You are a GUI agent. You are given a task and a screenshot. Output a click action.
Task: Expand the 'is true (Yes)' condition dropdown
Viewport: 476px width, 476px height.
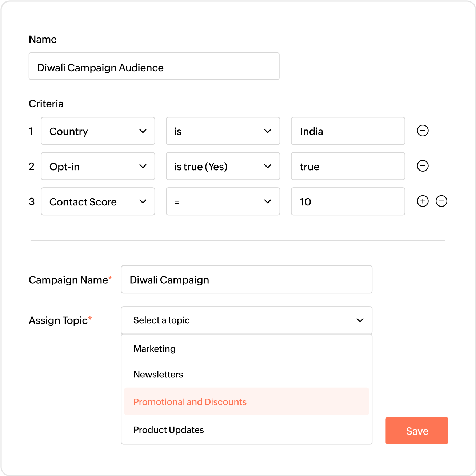coord(223,166)
